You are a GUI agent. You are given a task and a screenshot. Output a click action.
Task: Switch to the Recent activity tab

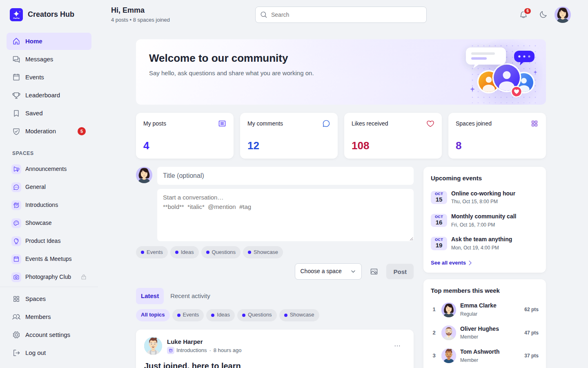[190, 296]
